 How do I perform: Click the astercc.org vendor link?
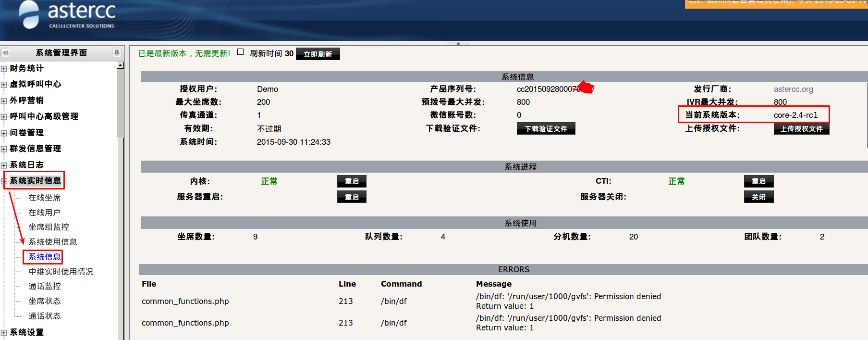[793, 89]
